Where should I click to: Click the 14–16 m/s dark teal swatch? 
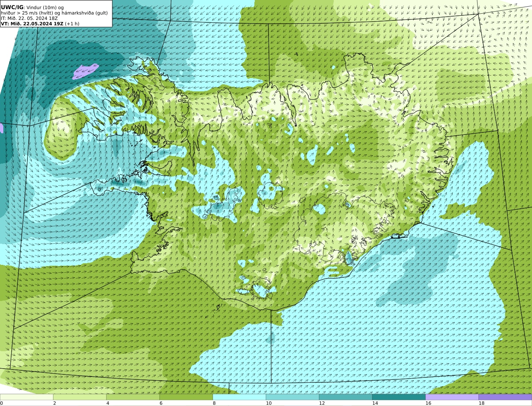[399, 397]
